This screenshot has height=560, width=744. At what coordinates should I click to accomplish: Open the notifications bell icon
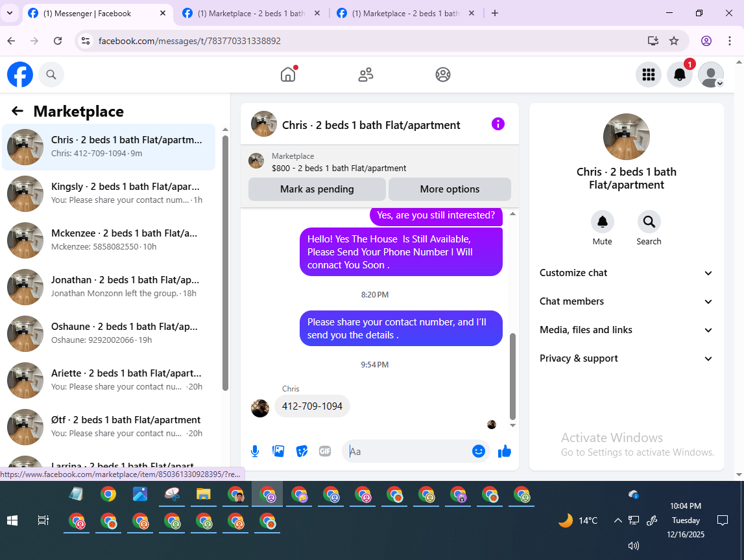[680, 75]
